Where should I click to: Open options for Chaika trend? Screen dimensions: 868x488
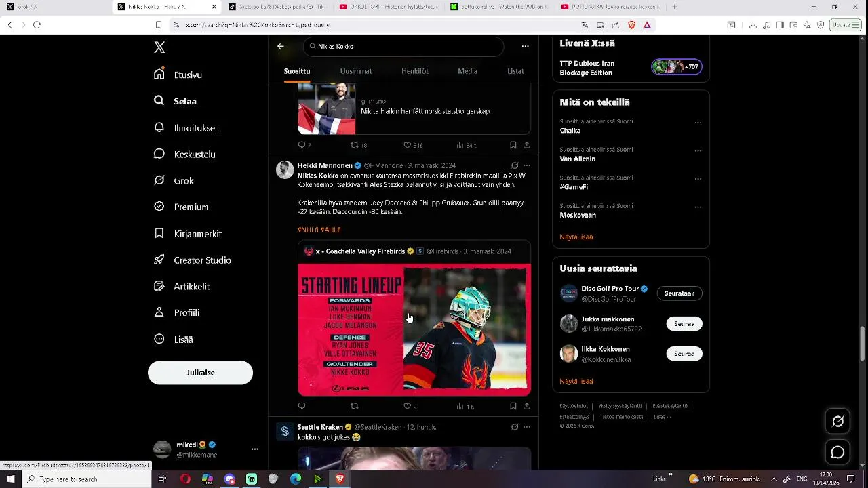click(698, 123)
